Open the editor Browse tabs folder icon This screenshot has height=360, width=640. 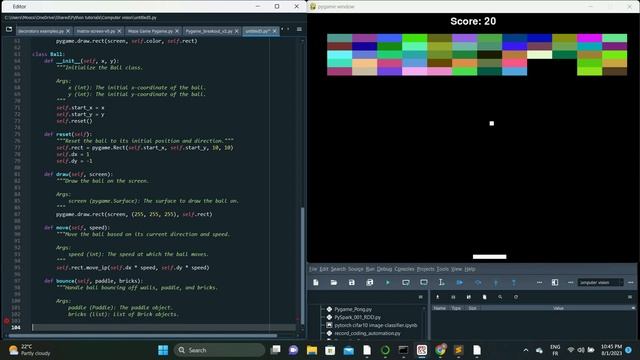9,29
